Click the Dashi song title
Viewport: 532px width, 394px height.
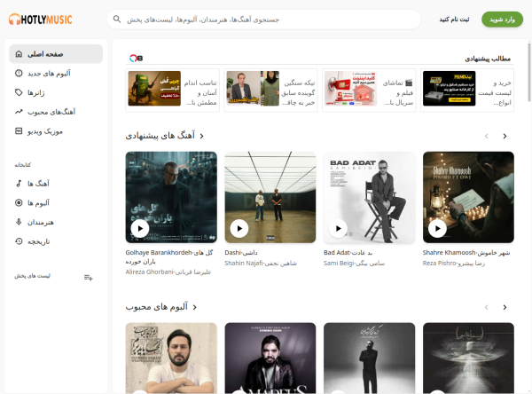point(241,253)
